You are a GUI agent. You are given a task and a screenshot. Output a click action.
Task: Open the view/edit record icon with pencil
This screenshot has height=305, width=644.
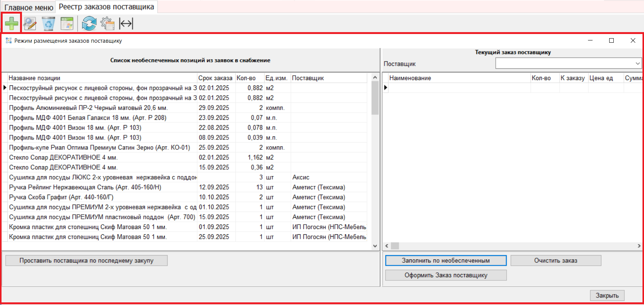(x=30, y=24)
